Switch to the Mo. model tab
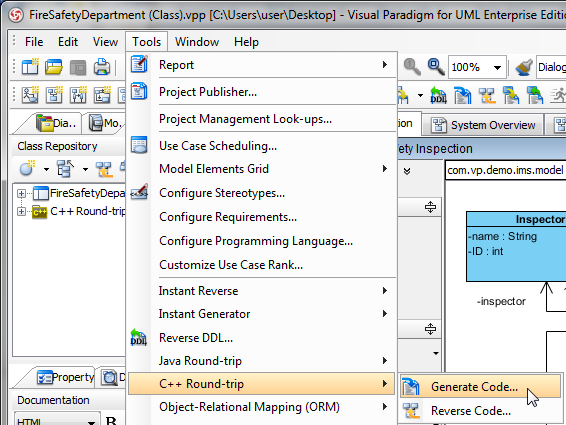The height and width of the screenshot is (425, 566). pyautogui.click(x=105, y=123)
